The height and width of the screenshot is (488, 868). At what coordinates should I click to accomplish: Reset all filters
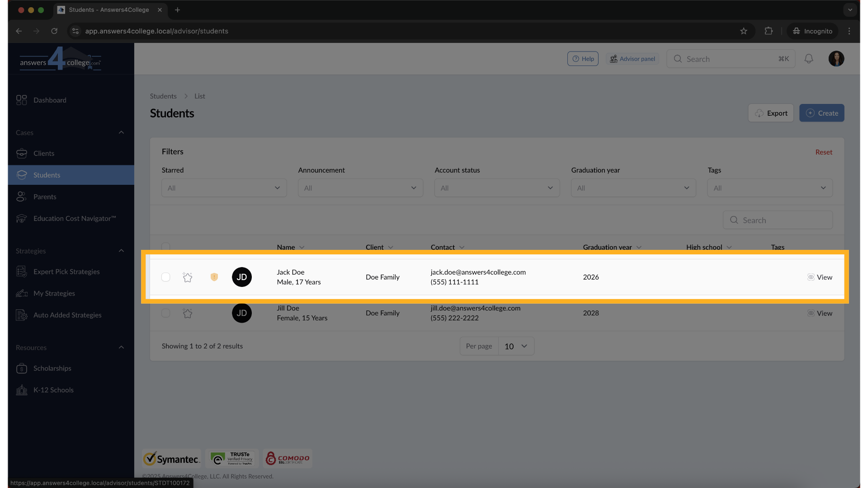[x=823, y=152]
